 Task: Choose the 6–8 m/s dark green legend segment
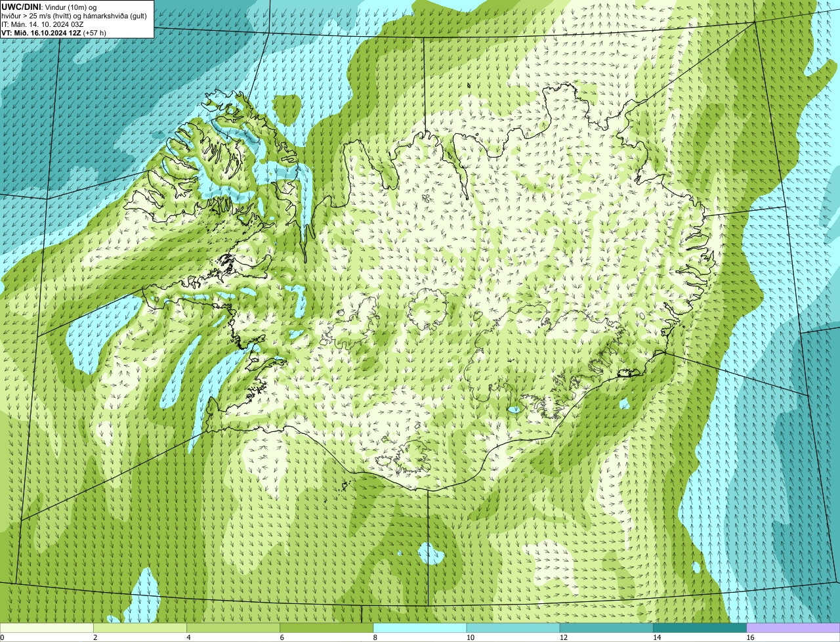coord(327,628)
